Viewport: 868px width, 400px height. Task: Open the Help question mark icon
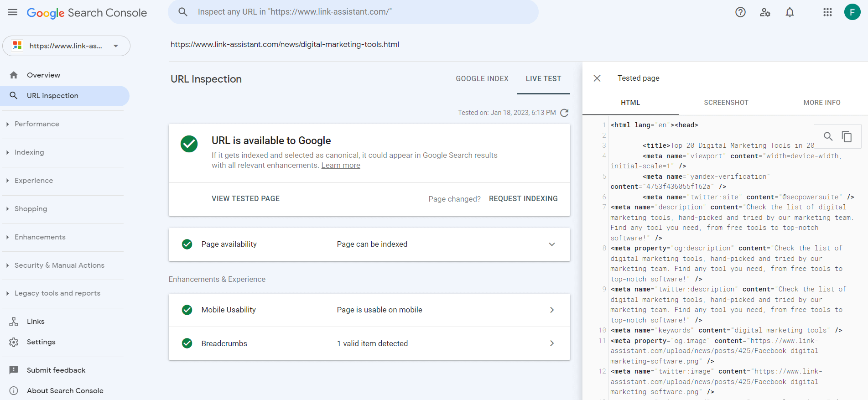pos(740,12)
